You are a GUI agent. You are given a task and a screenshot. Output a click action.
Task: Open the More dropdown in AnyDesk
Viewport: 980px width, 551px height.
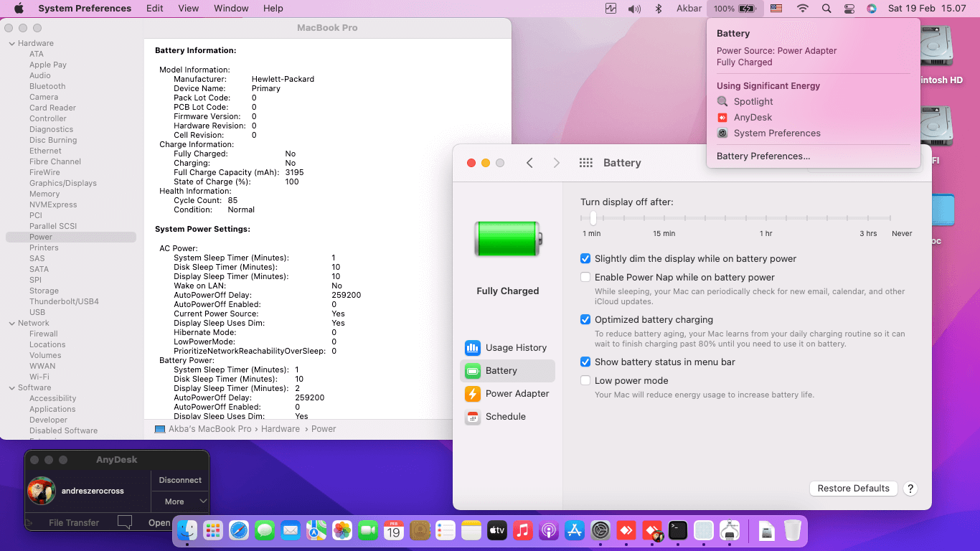click(180, 501)
